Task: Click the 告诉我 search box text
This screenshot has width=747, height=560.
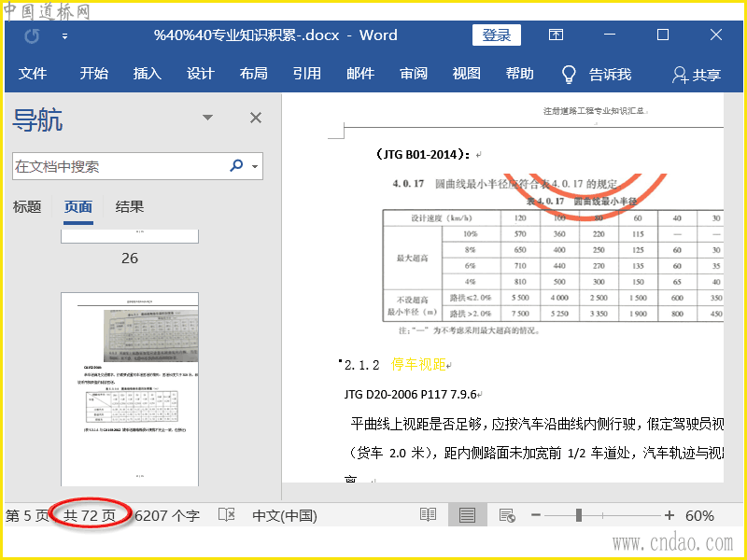Action: [611, 75]
